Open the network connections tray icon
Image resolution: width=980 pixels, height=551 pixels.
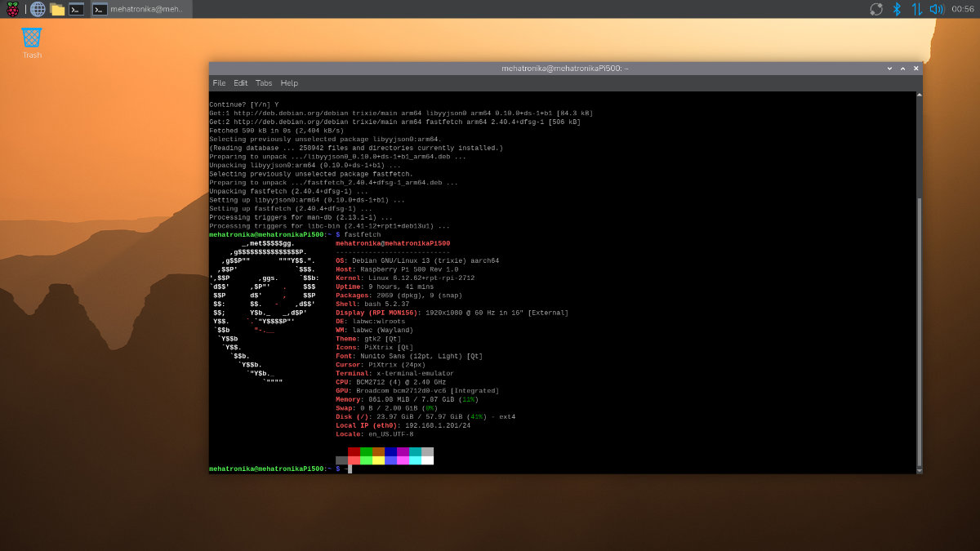point(916,9)
